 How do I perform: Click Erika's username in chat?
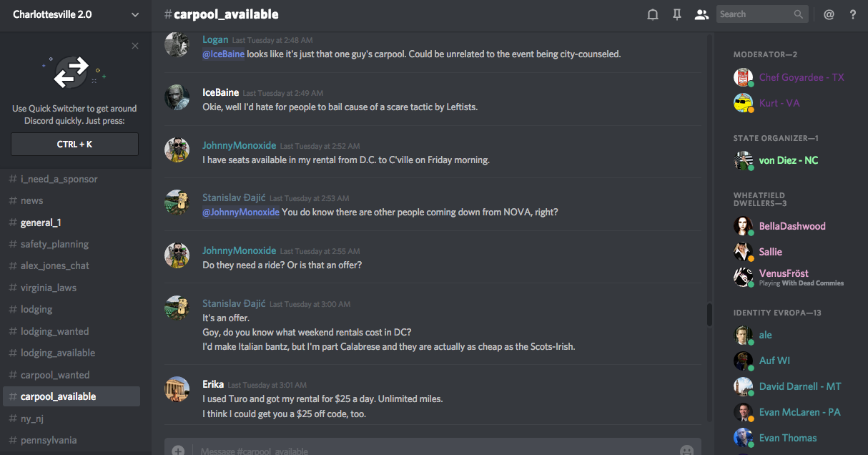pyautogui.click(x=213, y=384)
